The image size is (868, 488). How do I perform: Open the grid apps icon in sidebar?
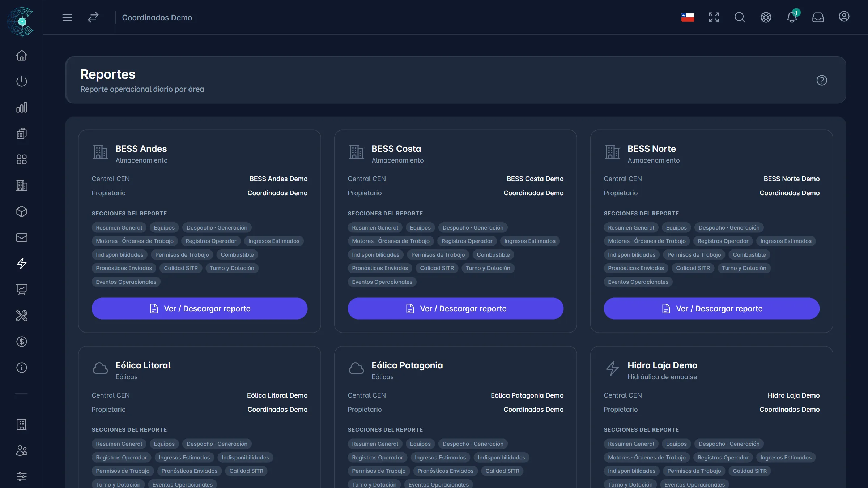tap(22, 159)
